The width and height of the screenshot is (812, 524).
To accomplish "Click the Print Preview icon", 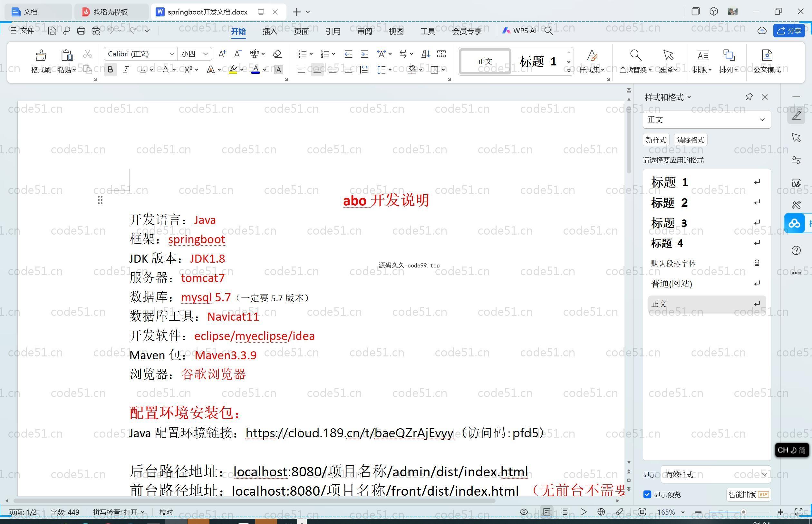I will 96,31.
